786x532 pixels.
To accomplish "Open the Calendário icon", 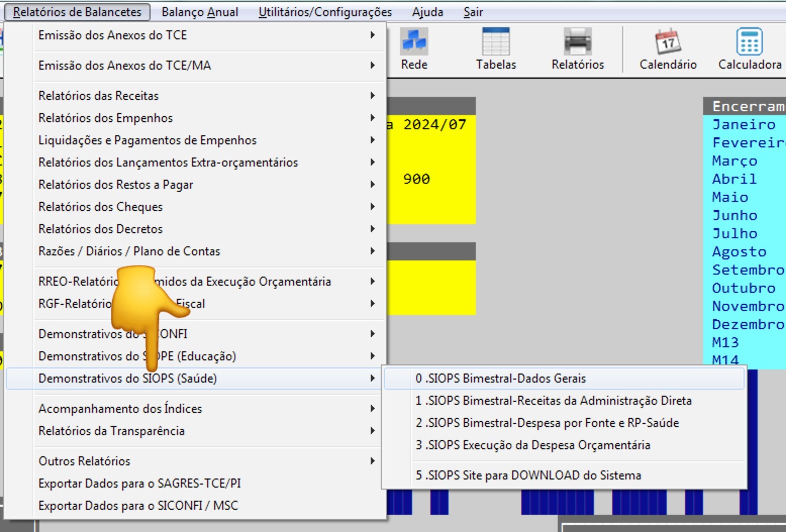I will click(x=668, y=49).
